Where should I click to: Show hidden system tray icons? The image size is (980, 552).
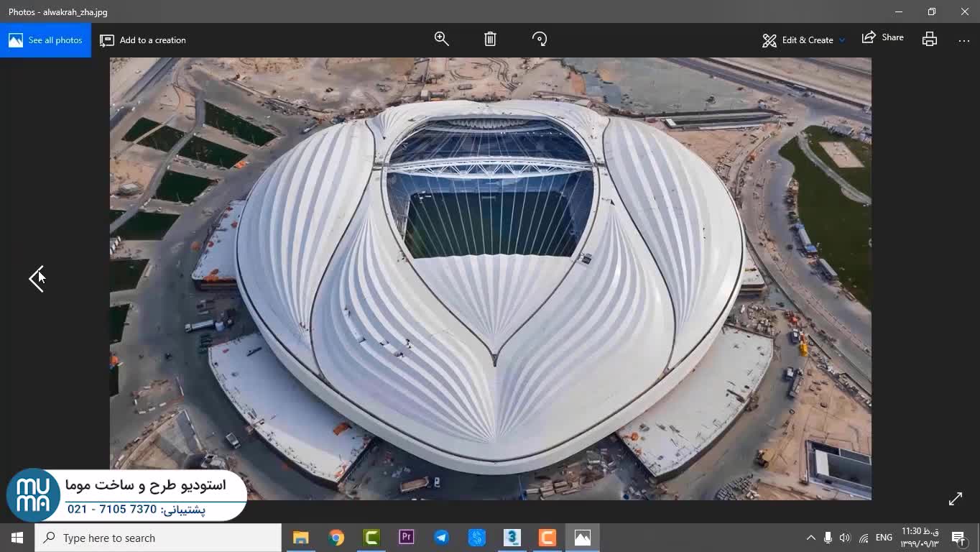(810, 538)
